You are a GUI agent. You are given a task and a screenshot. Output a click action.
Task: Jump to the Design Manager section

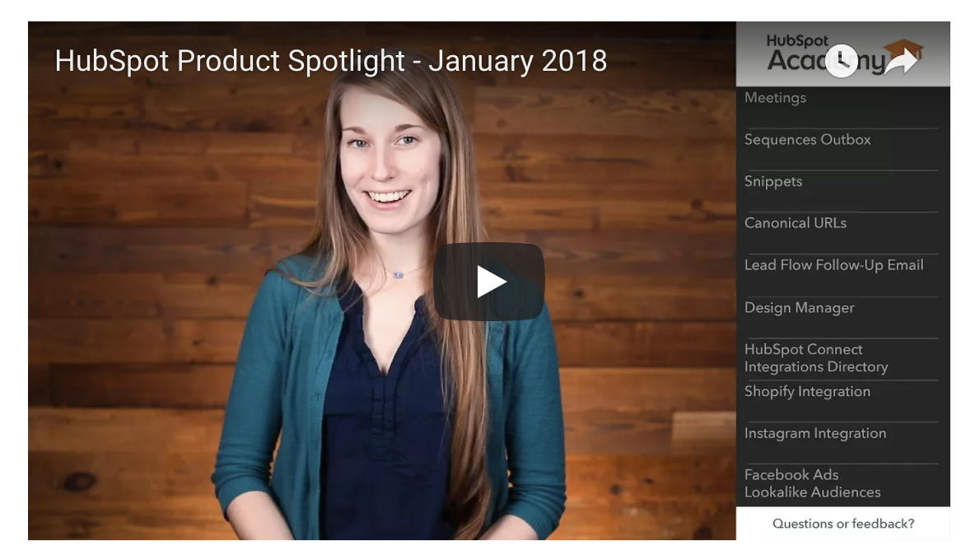click(x=799, y=307)
